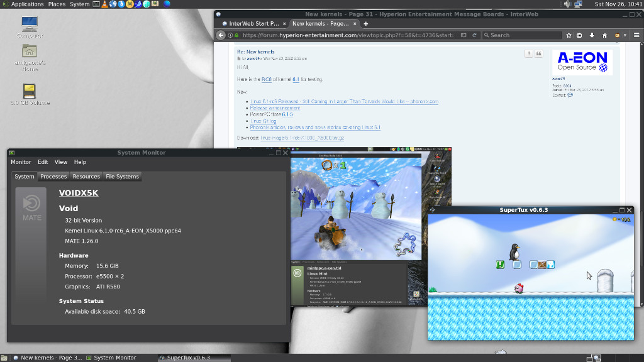This screenshot has width=644, height=362.
Task: Click the SuperTux v0.6.3 game area
Action: pos(531,277)
